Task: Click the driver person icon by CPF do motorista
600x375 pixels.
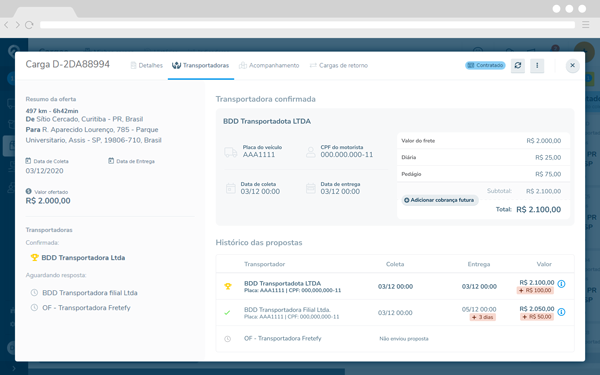Action: pos(311,152)
